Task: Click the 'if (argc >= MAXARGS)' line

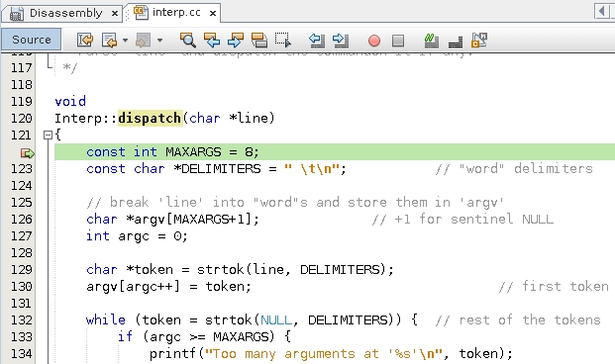Action: pyautogui.click(x=204, y=336)
